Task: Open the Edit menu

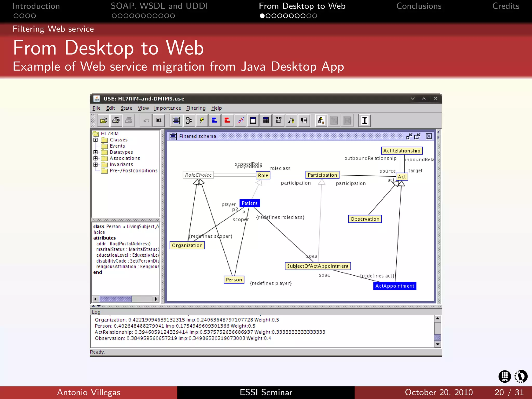Action: tap(110, 108)
